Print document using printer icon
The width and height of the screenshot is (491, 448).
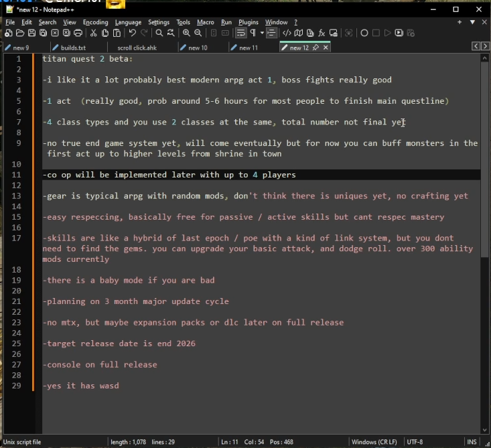(78, 33)
